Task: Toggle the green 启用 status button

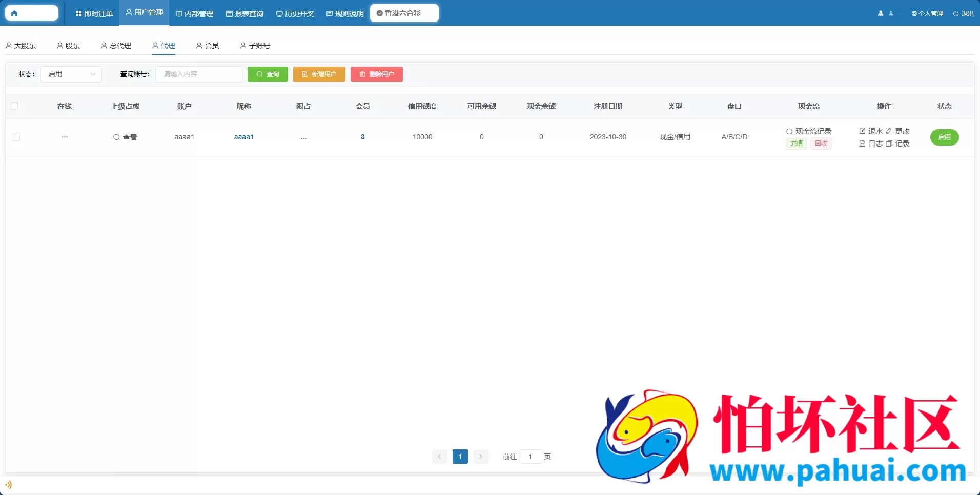Action: coord(945,137)
